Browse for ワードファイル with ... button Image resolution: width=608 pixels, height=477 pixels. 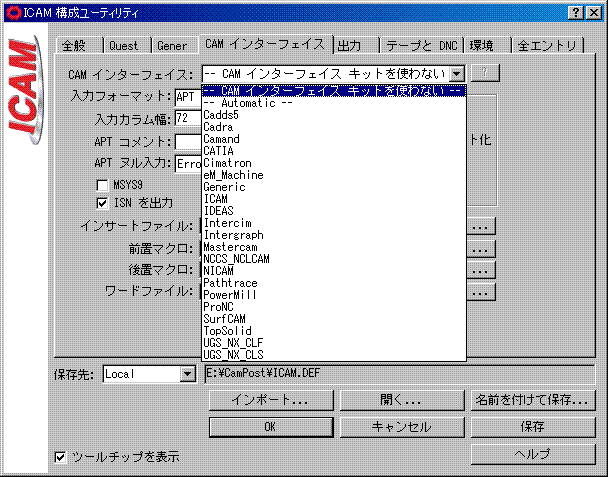(x=480, y=292)
